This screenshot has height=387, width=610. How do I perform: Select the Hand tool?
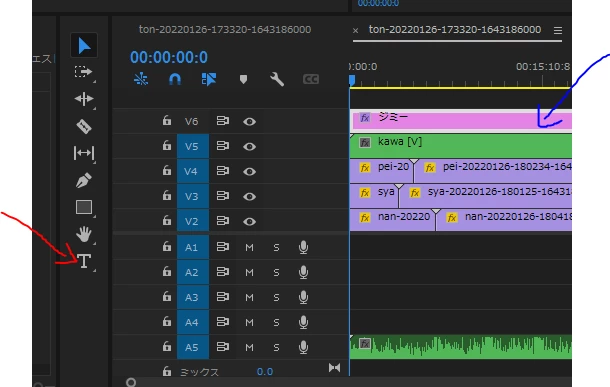[84, 234]
